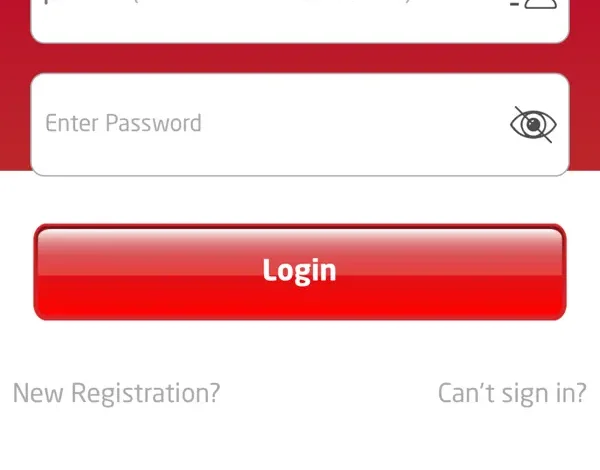Click the user icon in the top field
The height and width of the screenshot is (470, 600).
(540, 4)
